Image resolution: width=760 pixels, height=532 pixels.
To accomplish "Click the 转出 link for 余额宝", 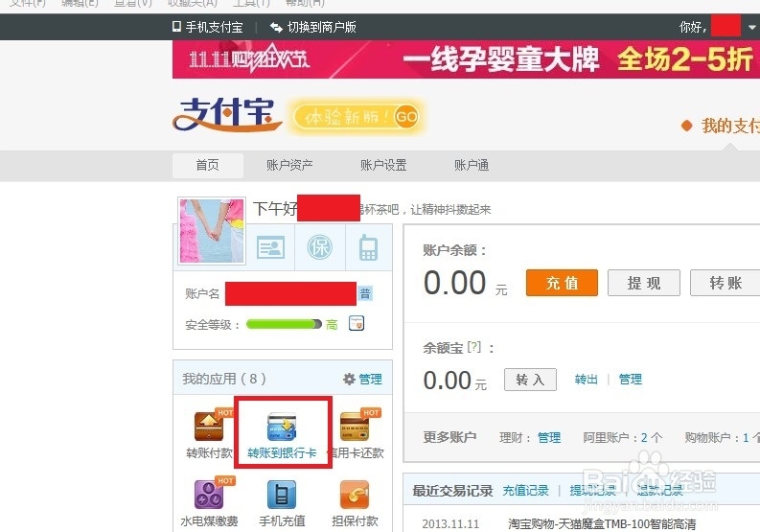I will pos(586,380).
